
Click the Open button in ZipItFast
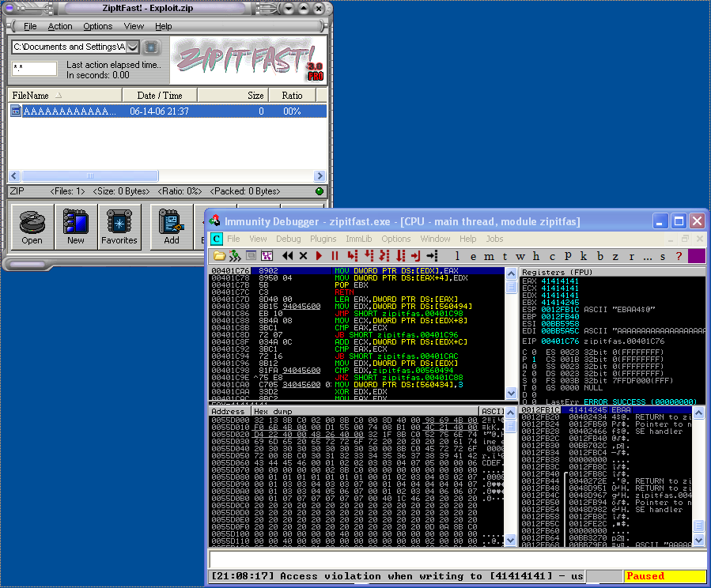tap(32, 227)
